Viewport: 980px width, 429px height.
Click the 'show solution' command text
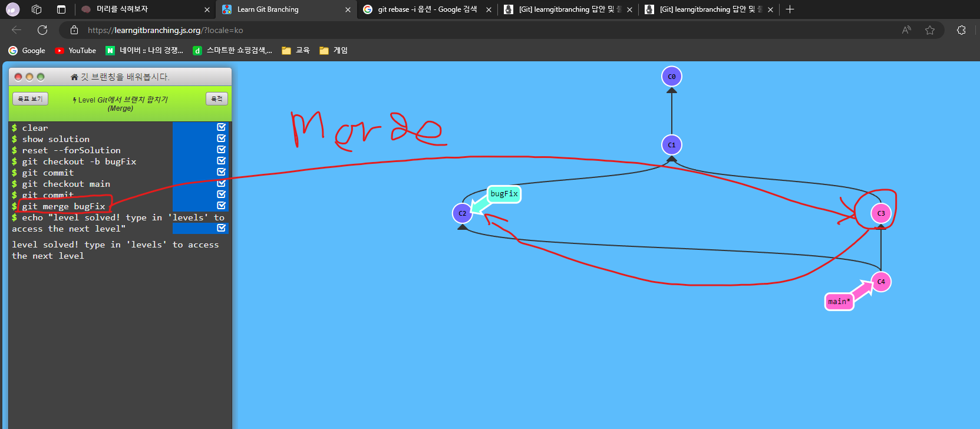tap(56, 139)
